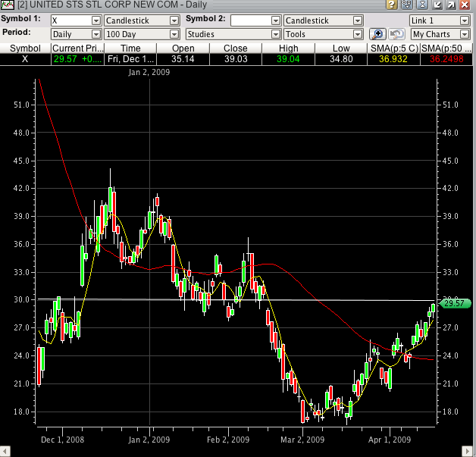
Task: Open the Tools menu dropdown
Action: (x=357, y=34)
